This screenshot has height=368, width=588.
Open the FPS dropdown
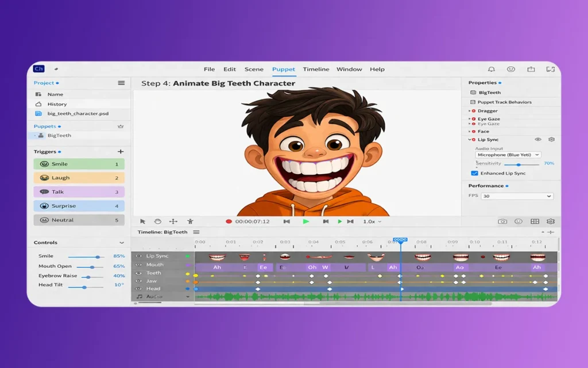(x=517, y=196)
